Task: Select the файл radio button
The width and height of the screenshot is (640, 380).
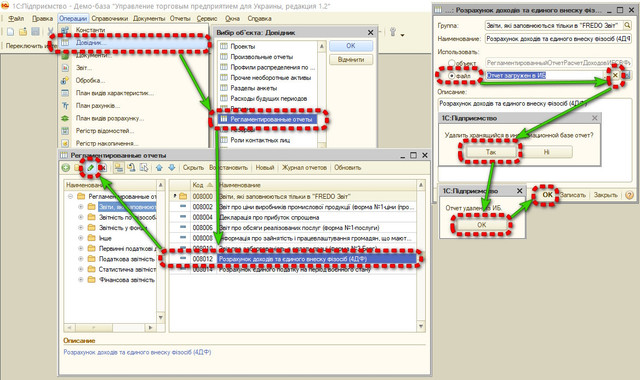Action: click(451, 76)
